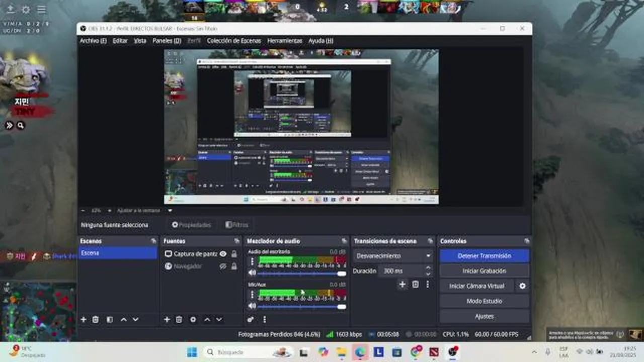Open Colección de Escenas menu

tap(234, 41)
